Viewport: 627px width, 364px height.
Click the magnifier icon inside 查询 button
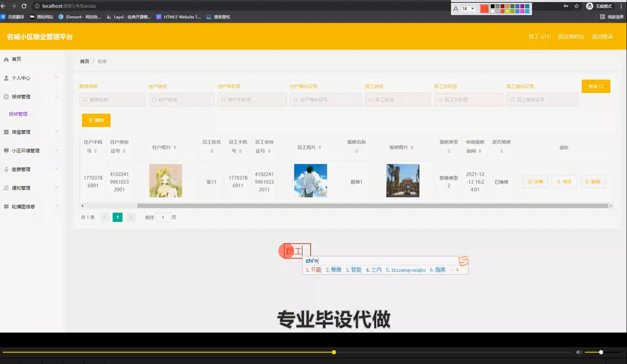pyautogui.click(x=601, y=86)
